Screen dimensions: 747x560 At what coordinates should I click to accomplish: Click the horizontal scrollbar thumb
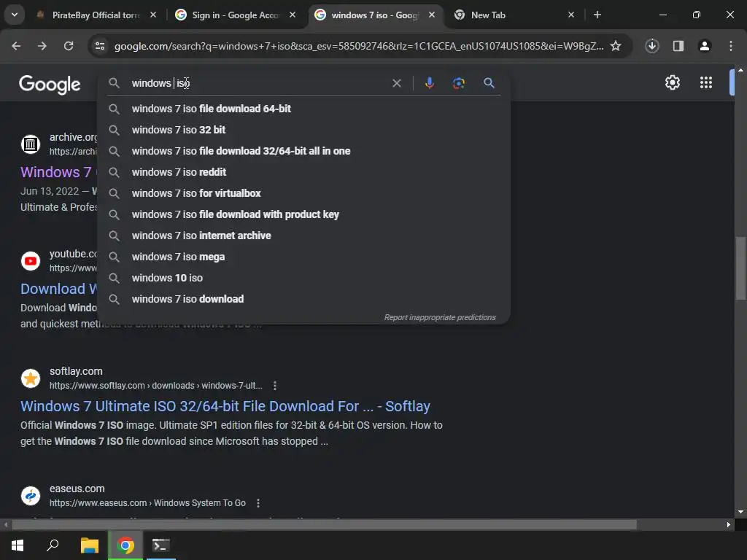[x=324, y=525]
